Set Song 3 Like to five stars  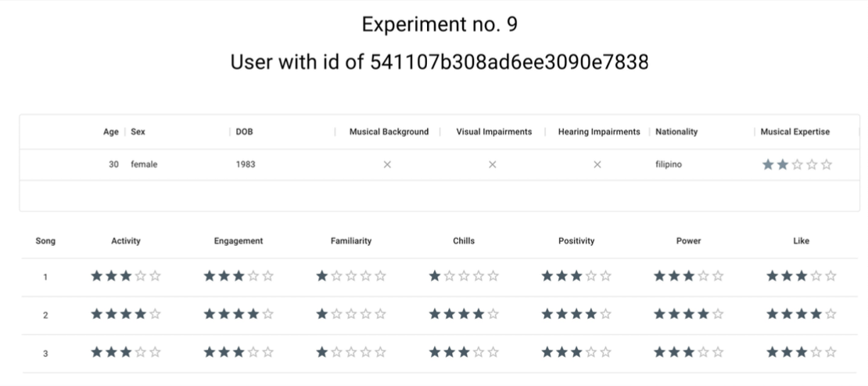point(830,352)
